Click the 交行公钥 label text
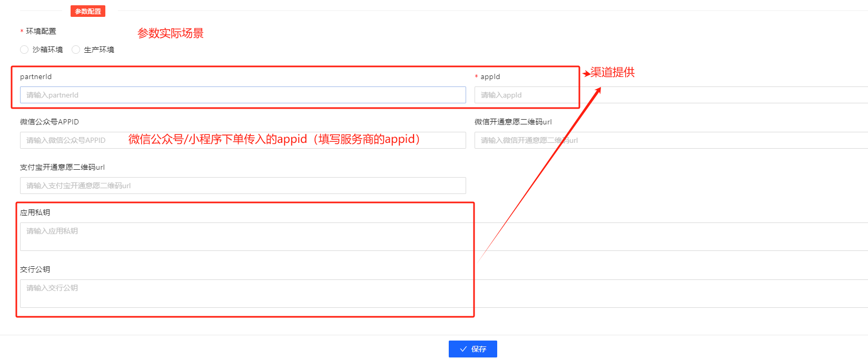Image resolution: width=868 pixels, height=359 pixels. (35, 269)
